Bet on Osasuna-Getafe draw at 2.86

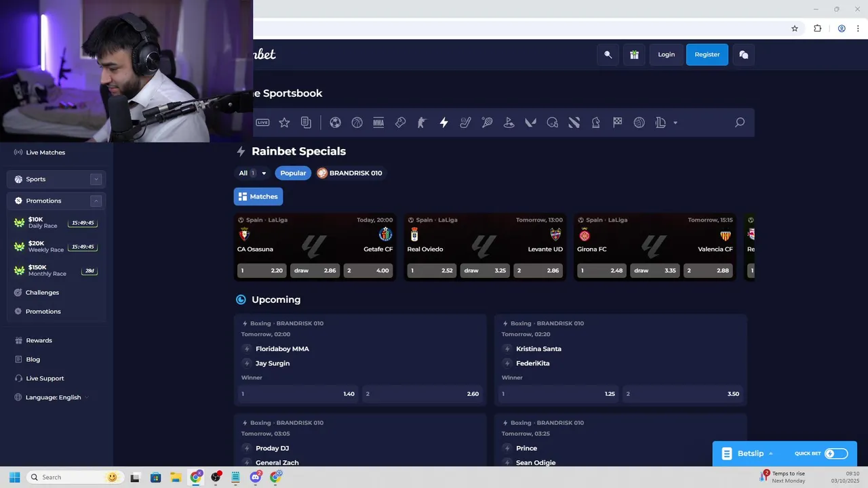(x=315, y=270)
